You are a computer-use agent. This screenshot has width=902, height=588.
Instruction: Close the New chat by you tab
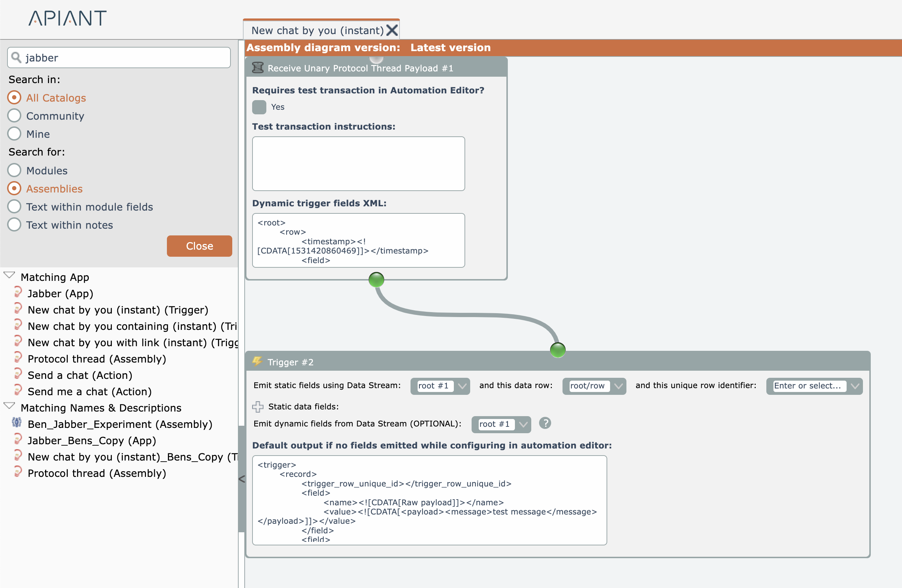(x=392, y=30)
